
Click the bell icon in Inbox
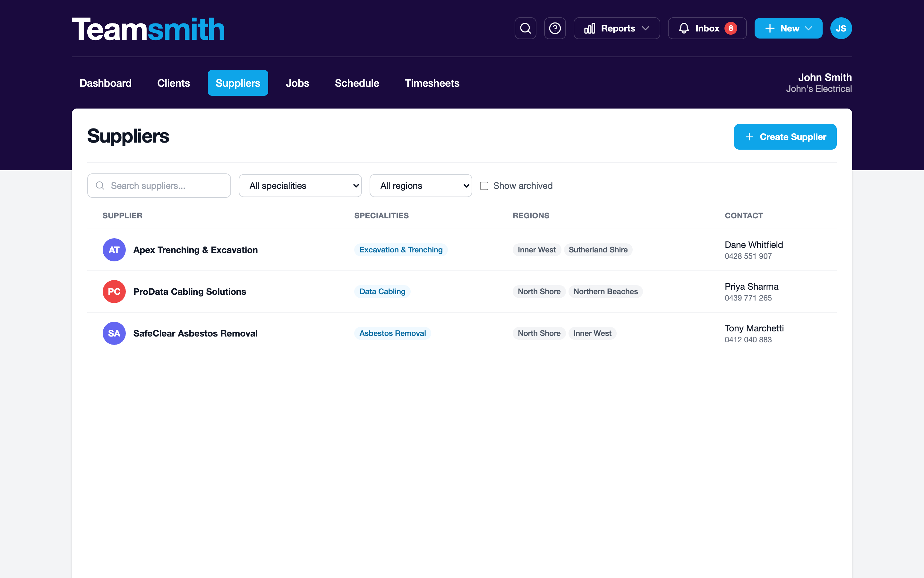click(x=684, y=28)
